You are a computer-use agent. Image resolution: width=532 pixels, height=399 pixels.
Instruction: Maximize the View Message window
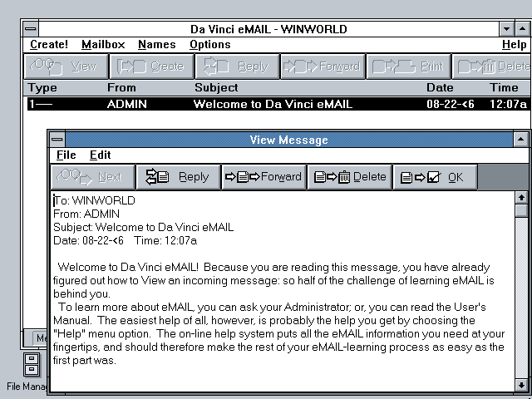(x=521, y=140)
